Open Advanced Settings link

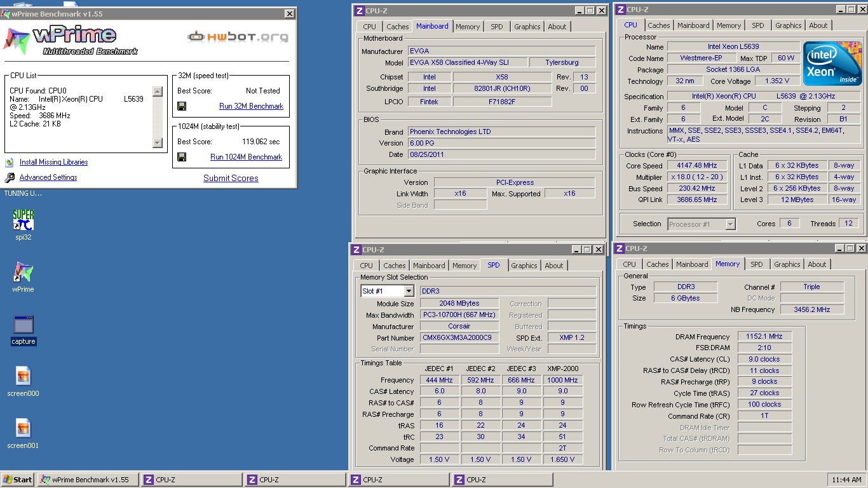48,177
